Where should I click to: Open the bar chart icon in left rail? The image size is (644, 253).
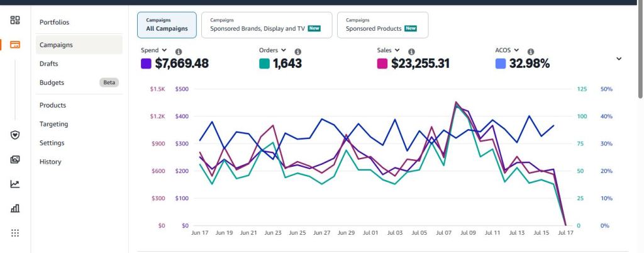pos(15,208)
